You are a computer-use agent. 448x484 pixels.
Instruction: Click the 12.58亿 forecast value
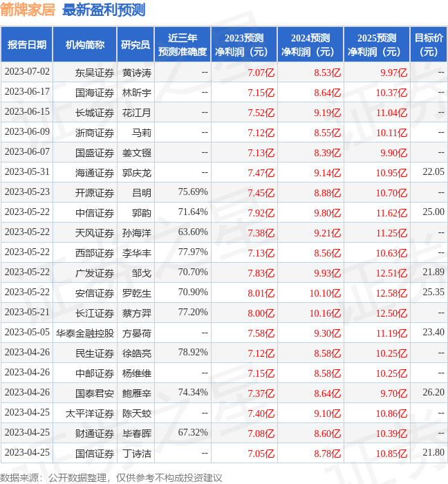coord(391,294)
